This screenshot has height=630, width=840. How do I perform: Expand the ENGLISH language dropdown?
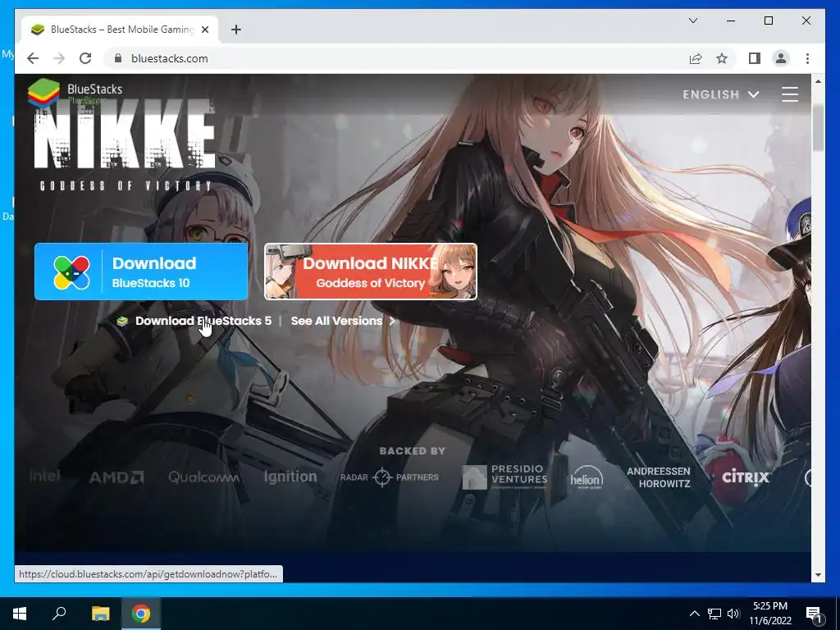720,95
